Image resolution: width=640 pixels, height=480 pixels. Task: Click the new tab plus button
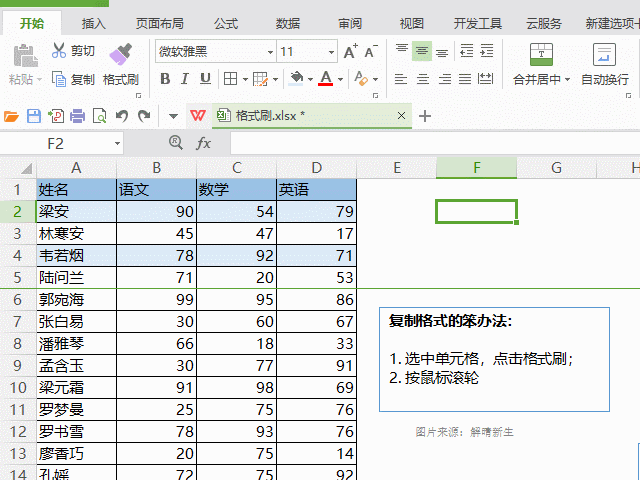(424, 116)
